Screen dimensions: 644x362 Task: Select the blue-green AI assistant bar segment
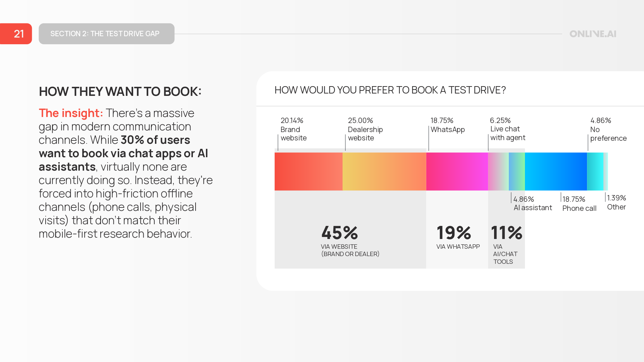tap(517, 171)
